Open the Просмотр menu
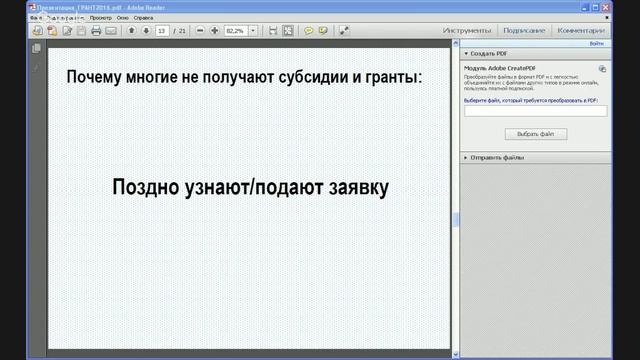The image size is (640, 360). 100,18
